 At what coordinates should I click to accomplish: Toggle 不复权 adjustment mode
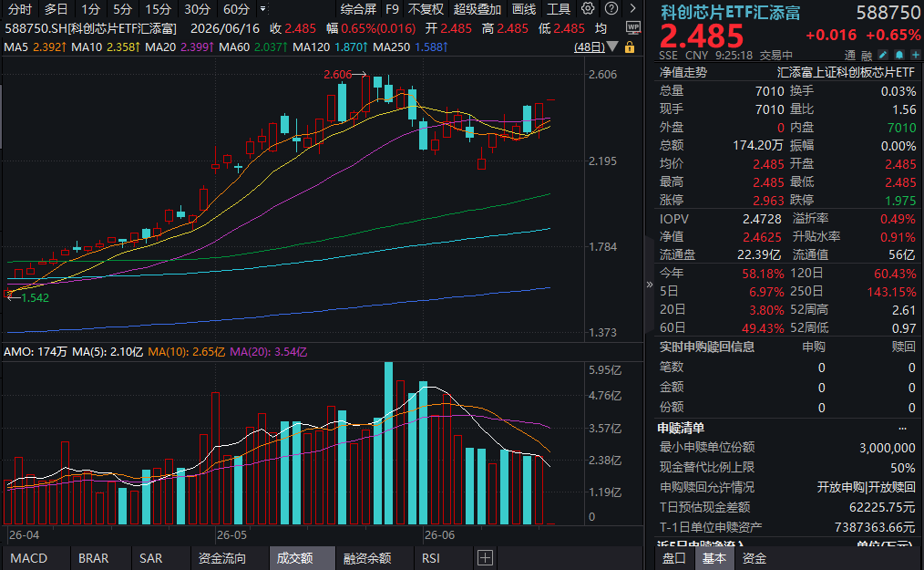426,9
